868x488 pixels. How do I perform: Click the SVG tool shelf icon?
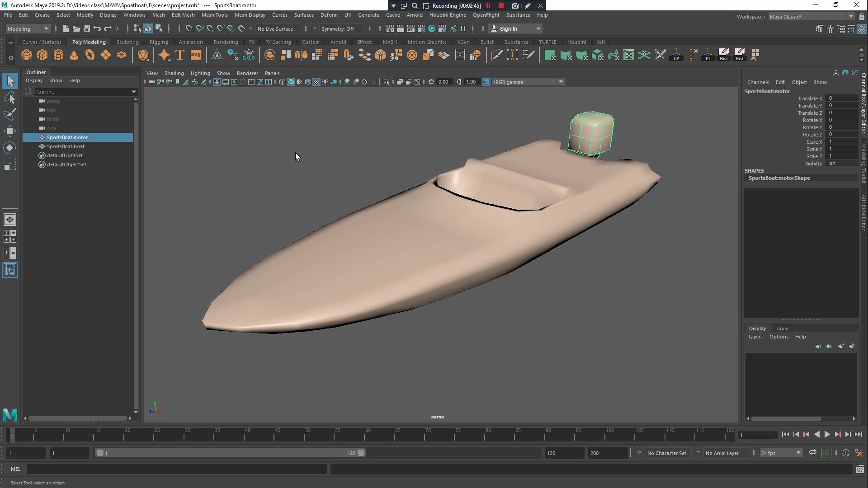click(x=196, y=55)
